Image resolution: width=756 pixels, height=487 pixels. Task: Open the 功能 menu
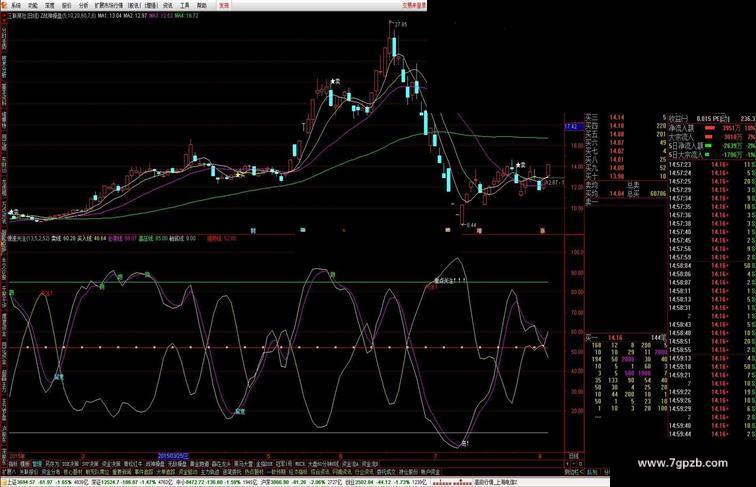[33, 5]
